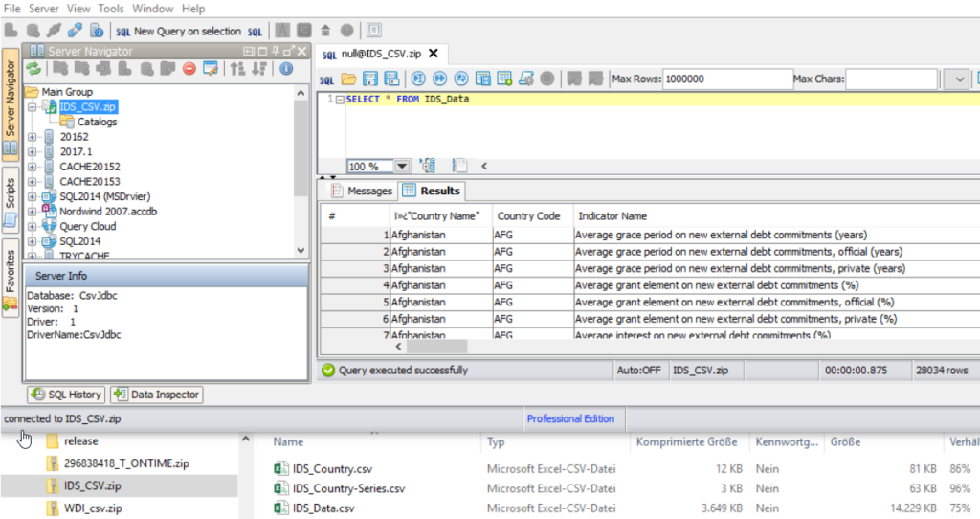Screen dimensions: 980x519
Task: Switch to the Results tab
Action: [x=432, y=191]
